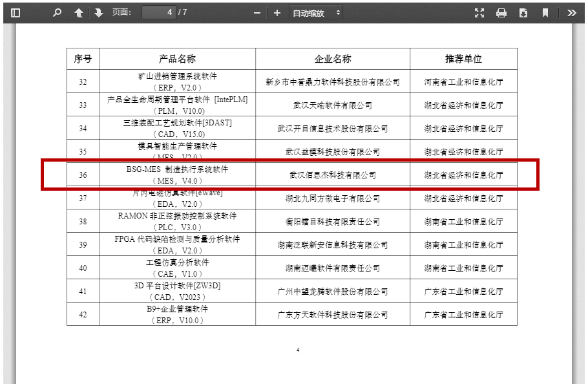This screenshot has width=588, height=384.
Task: Expand the additional tools menu
Action: tap(571, 13)
